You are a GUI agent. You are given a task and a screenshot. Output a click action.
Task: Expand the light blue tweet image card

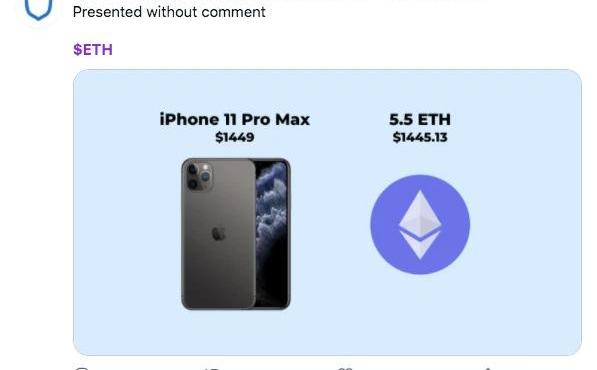point(327,212)
